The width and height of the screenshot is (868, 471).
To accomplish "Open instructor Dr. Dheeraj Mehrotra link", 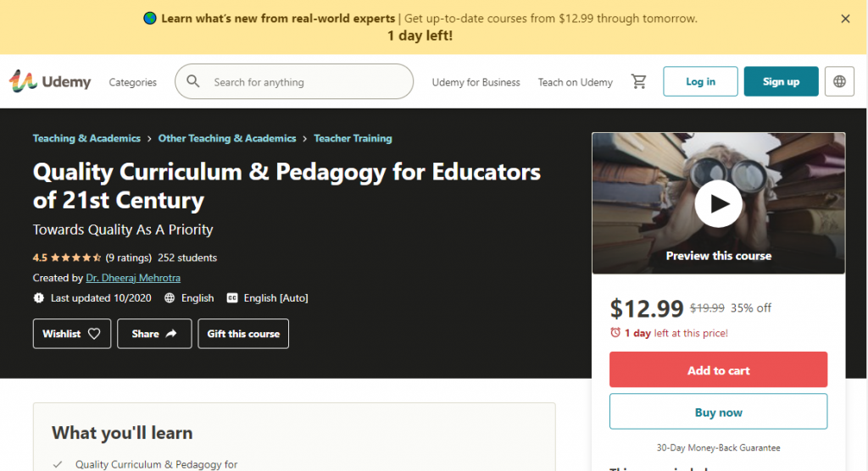I will (133, 278).
